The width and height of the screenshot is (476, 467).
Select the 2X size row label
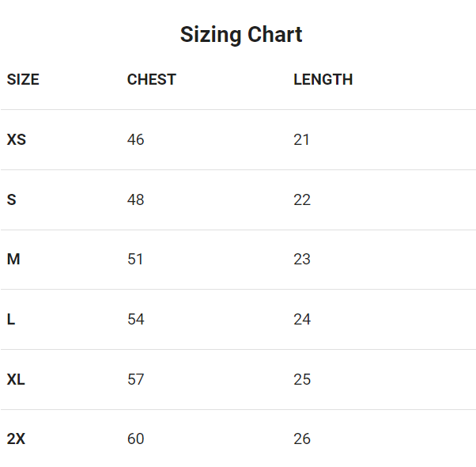pyautogui.click(x=16, y=439)
